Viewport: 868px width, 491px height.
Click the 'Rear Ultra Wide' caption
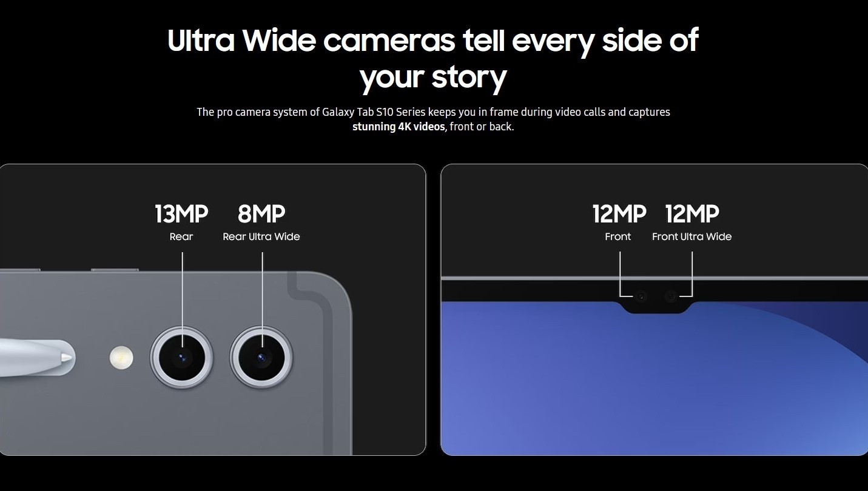tap(261, 236)
